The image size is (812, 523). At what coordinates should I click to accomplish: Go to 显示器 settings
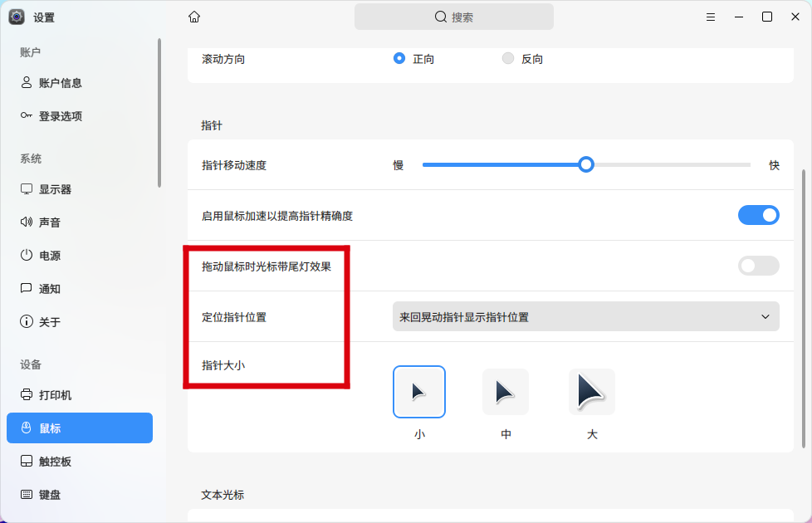80,189
